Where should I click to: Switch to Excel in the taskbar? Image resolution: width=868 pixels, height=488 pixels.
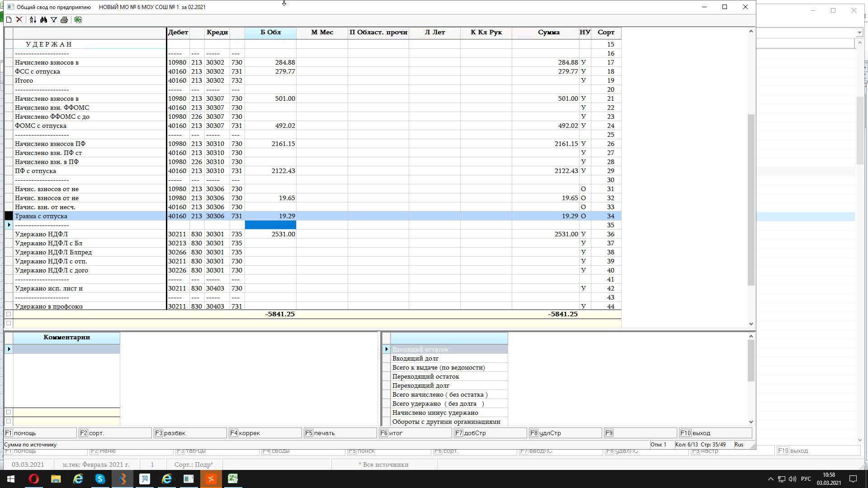[233, 479]
